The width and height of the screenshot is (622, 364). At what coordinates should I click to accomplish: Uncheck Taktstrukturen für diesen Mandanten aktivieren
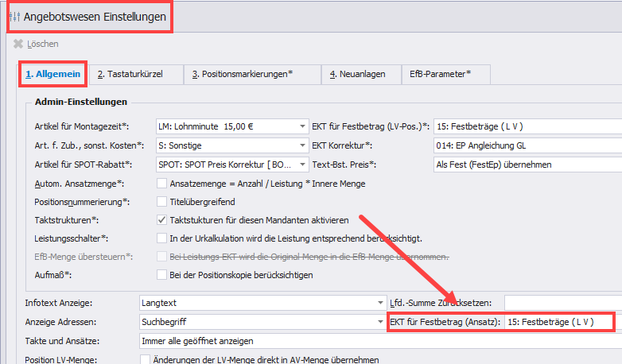tap(162, 220)
